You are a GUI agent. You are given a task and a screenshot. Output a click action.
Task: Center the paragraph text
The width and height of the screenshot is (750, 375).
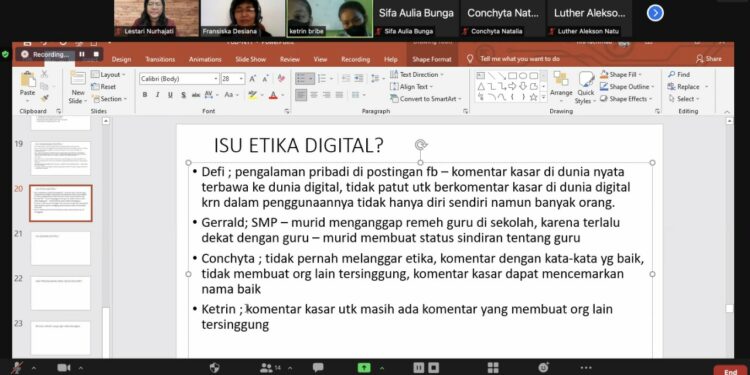314,95
